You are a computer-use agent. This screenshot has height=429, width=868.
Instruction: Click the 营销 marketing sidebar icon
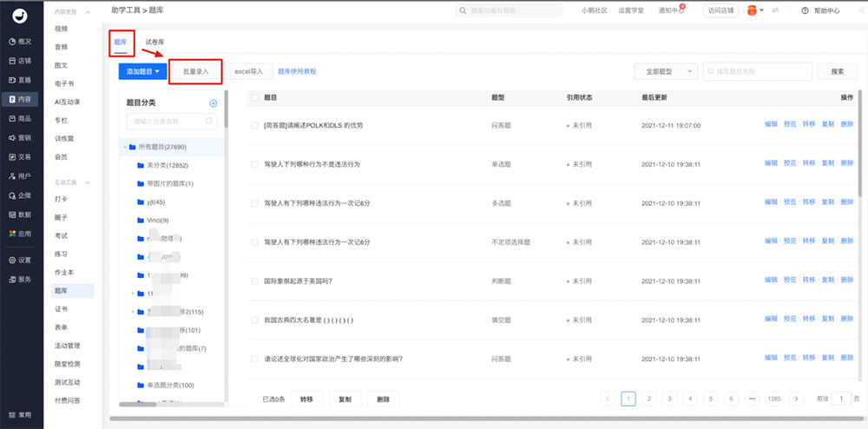tap(10, 137)
